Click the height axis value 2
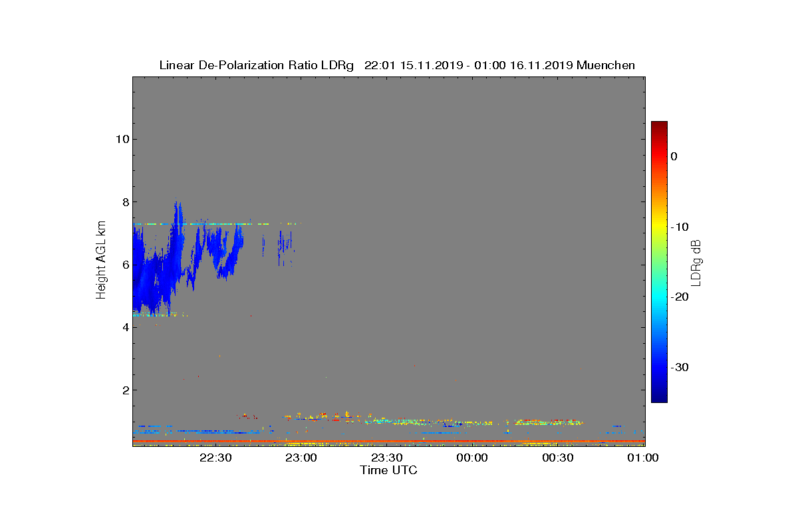798x532 pixels. pyautogui.click(x=124, y=390)
